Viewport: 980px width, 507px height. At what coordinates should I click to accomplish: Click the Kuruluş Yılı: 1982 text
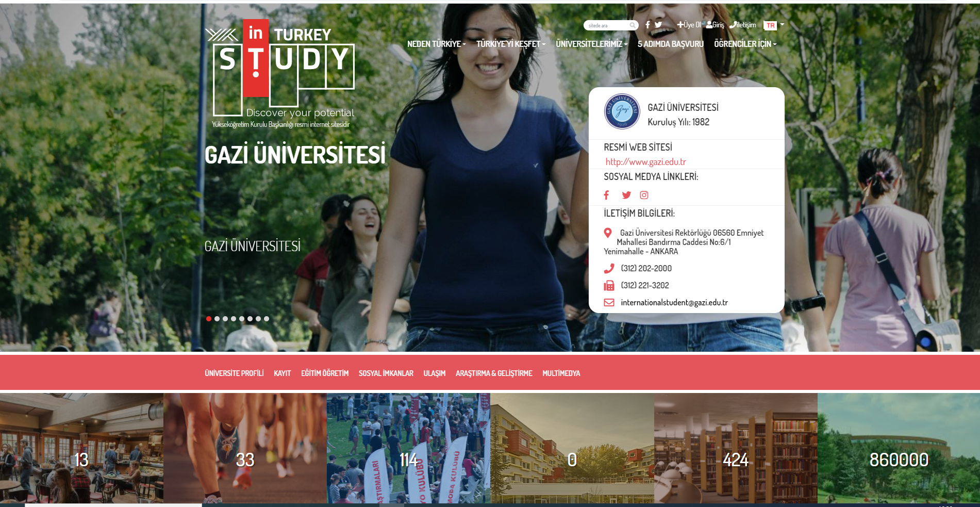tap(678, 122)
